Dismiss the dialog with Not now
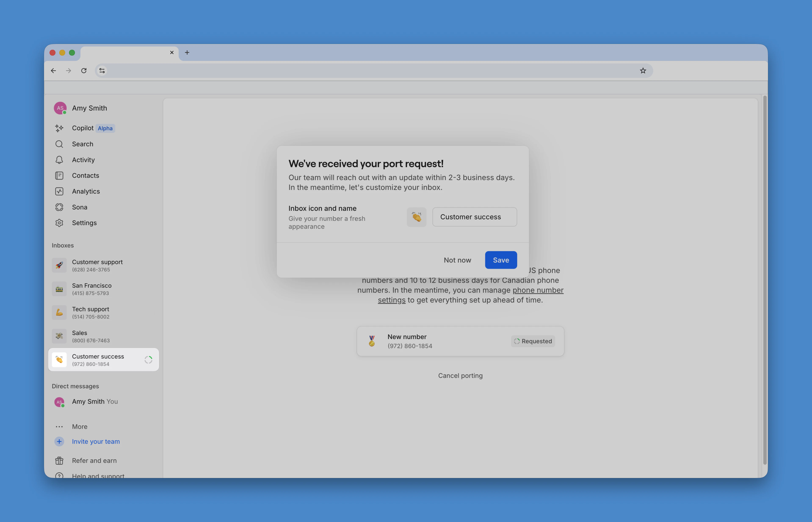The image size is (812, 522). [457, 260]
